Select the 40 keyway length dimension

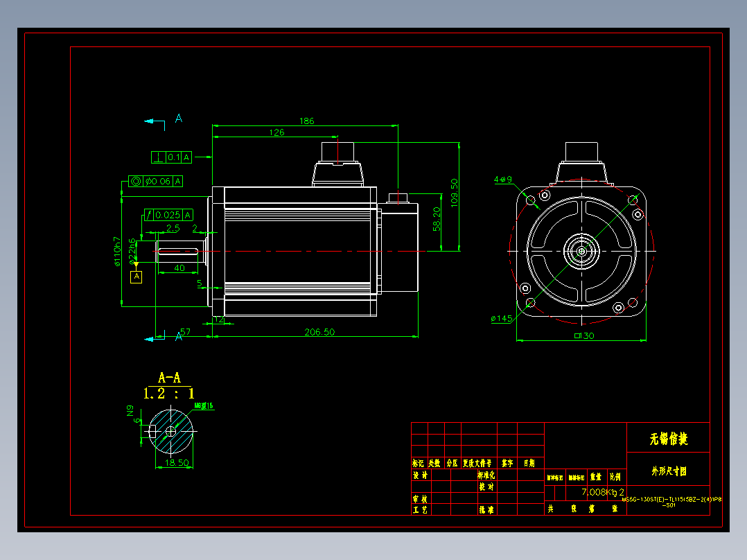click(x=179, y=268)
